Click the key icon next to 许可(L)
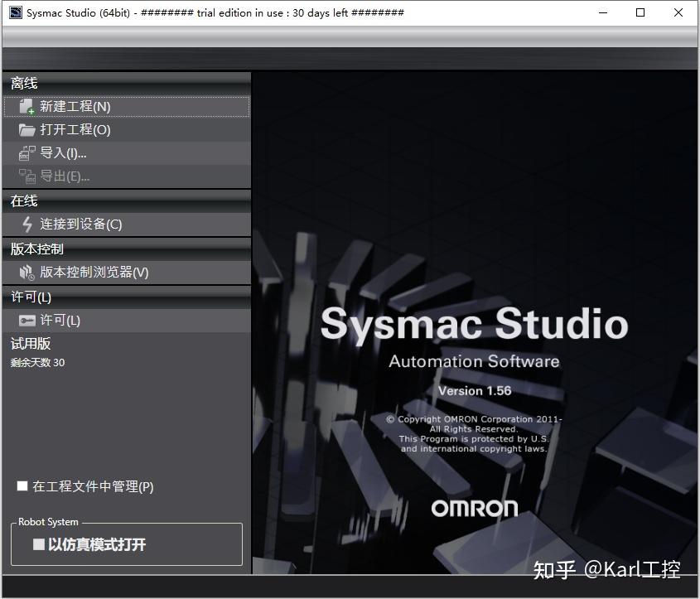Image resolution: width=700 pixels, height=599 pixels. pos(27,320)
